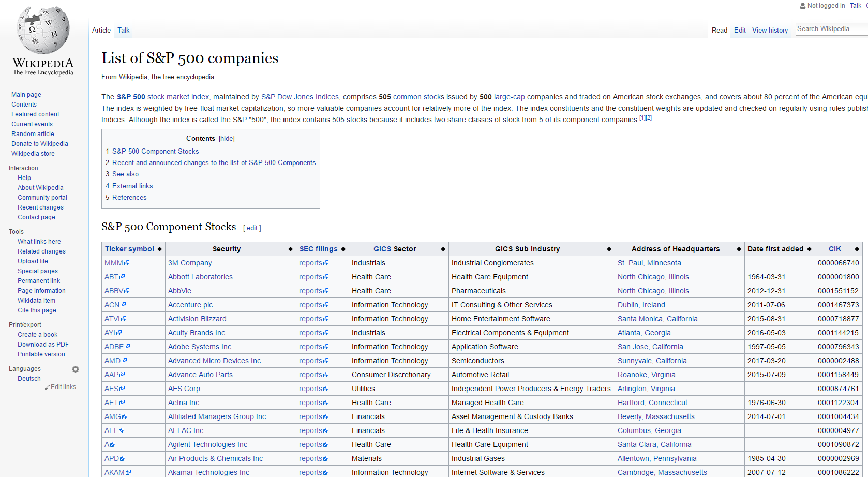
Task: Toggle sort on Address of Headquarters column
Action: [738, 249]
